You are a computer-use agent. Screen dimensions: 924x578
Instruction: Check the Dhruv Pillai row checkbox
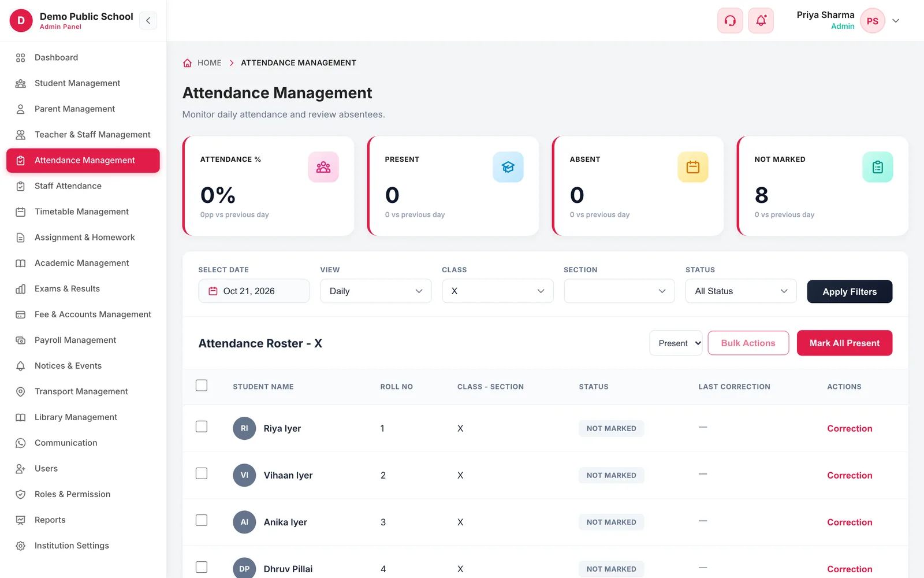[202, 567]
